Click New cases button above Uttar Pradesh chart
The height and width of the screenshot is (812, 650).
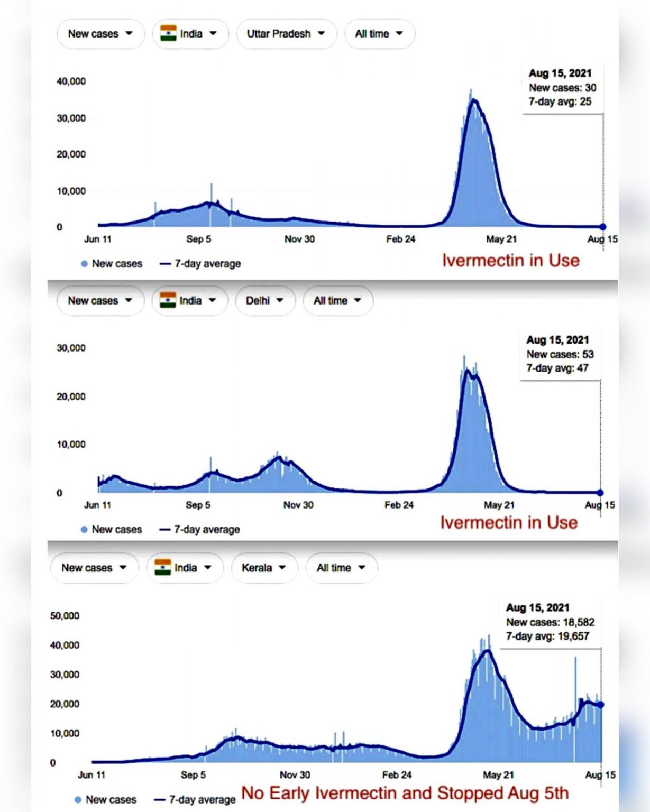[100, 34]
